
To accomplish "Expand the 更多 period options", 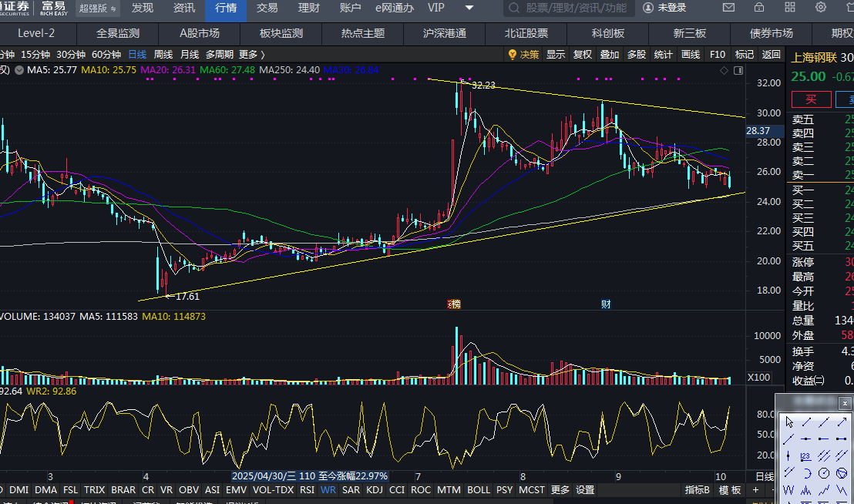I will (x=251, y=55).
